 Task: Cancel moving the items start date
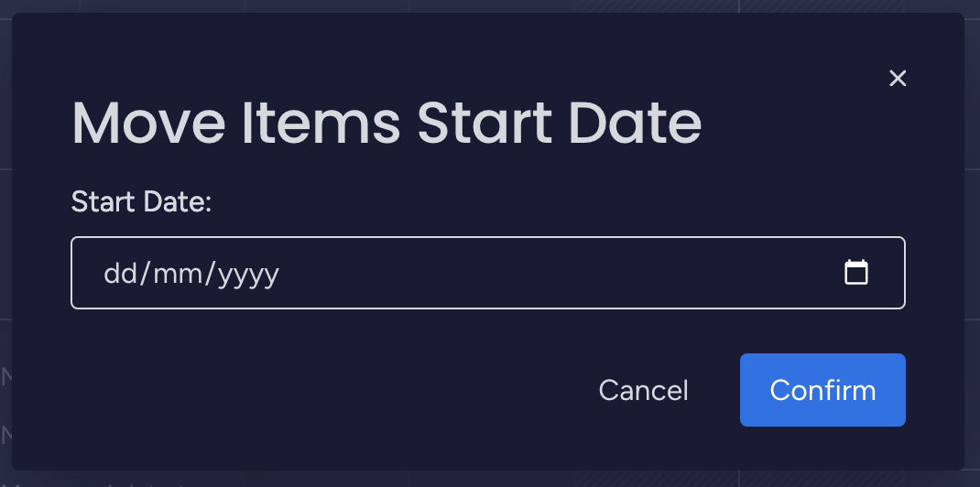coord(643,390)
